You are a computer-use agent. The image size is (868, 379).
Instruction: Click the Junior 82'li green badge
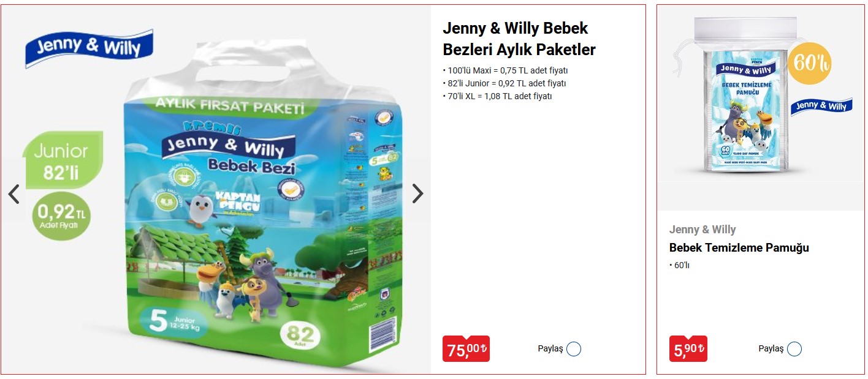[62, 160]
